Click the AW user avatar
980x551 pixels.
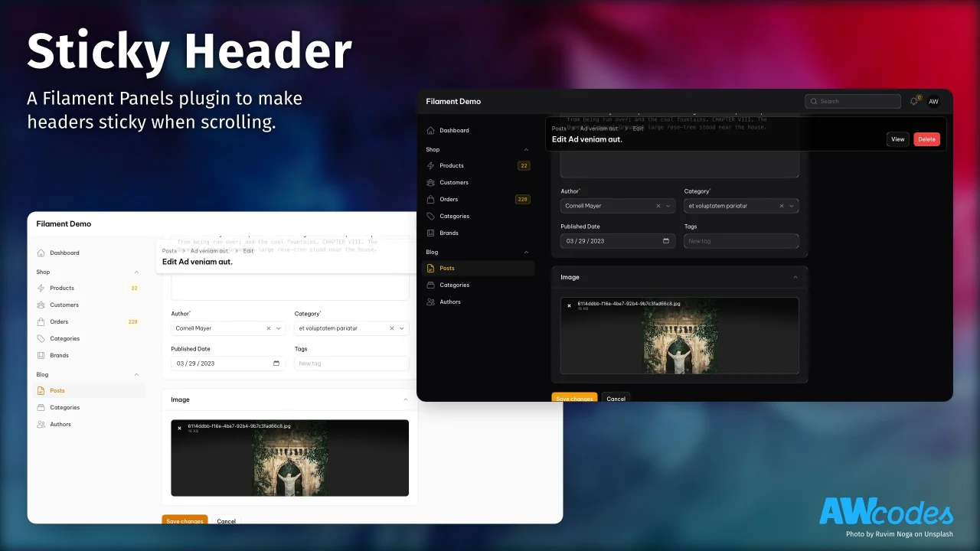coord(934,101)
